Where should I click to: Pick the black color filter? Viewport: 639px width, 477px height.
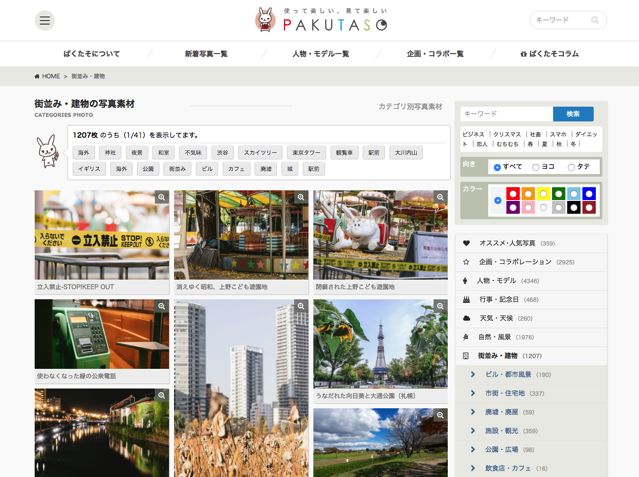[x=574, y=208]
